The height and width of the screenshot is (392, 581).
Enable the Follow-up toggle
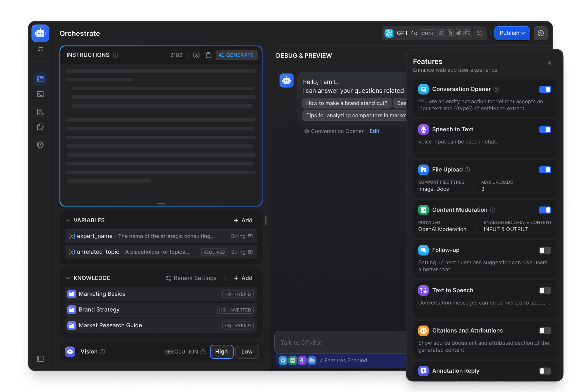click(x=545, y=250)
